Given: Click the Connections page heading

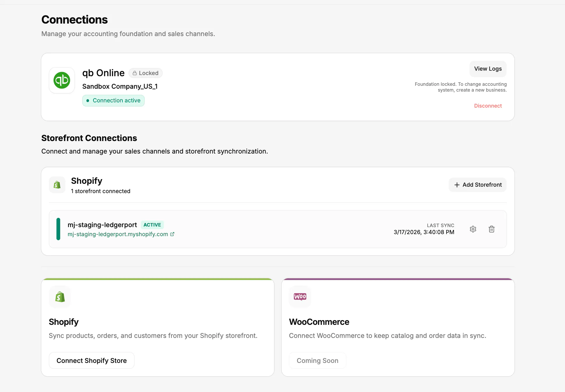Looking at the screenshot, I should coord(74,20).
